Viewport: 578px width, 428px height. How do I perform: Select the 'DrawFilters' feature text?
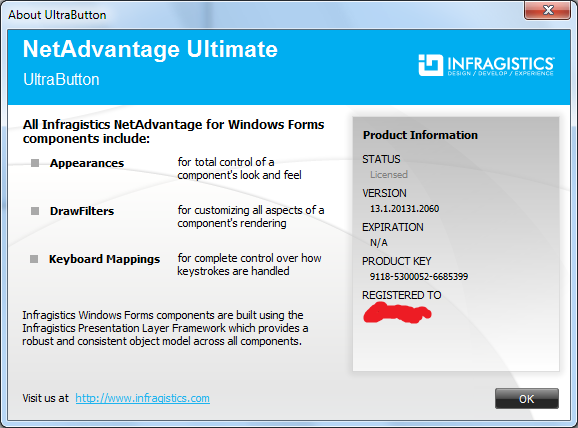coord(82,211)
